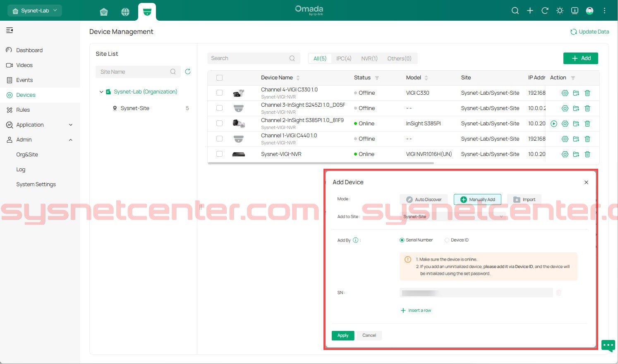Select the Device ID radio option
This screenshot has width=618, height=364.
click(x=447, y=240)
